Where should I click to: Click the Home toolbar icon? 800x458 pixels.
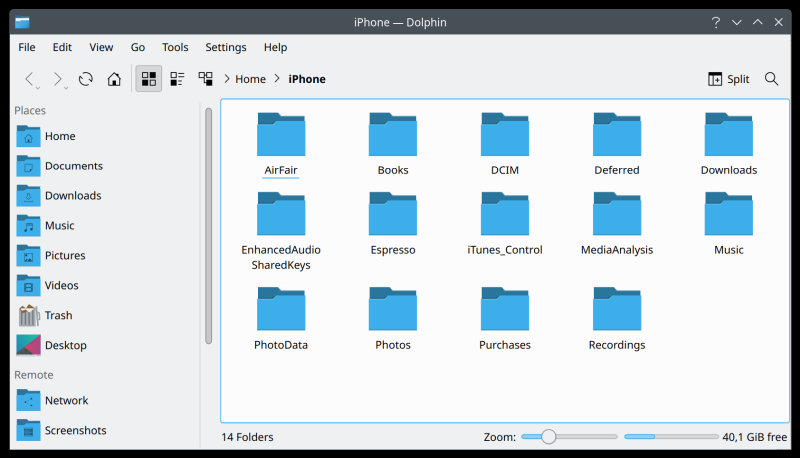(x=114, y=79)
